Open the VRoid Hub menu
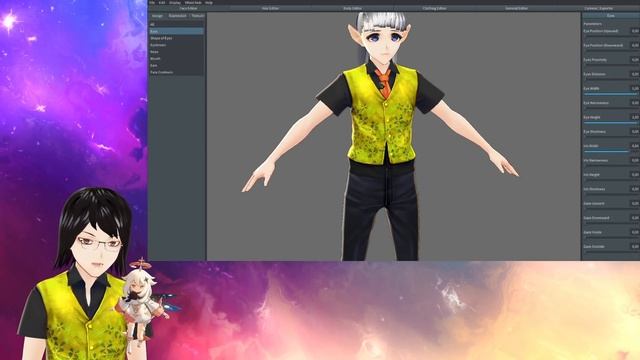Screen dimensions: 640x360 coord(193,2)
